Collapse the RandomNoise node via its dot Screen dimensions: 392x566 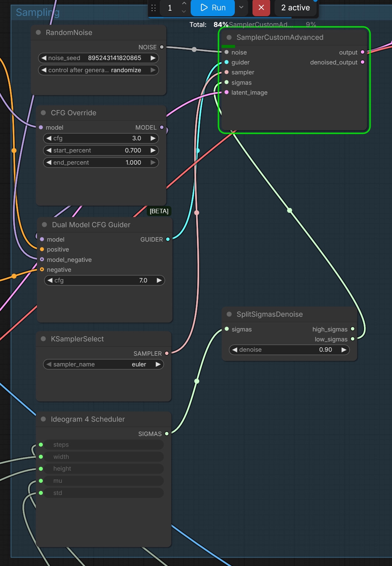[x=38, y=32]
